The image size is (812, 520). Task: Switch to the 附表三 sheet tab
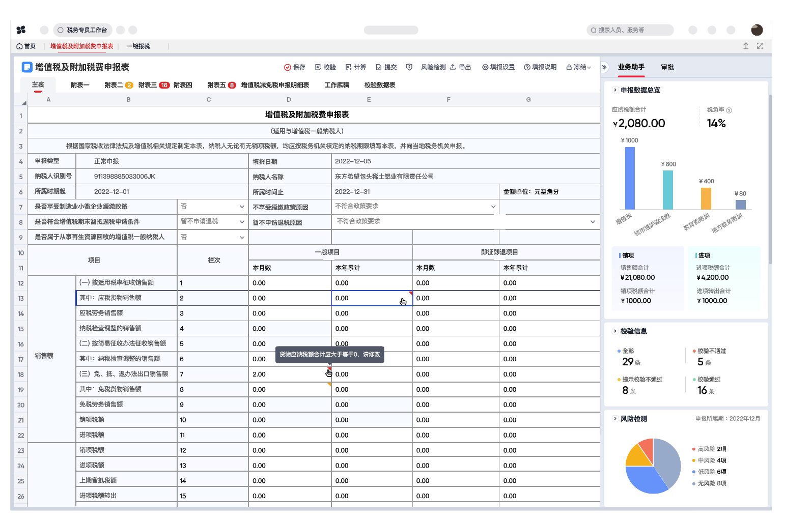[153, 85]
